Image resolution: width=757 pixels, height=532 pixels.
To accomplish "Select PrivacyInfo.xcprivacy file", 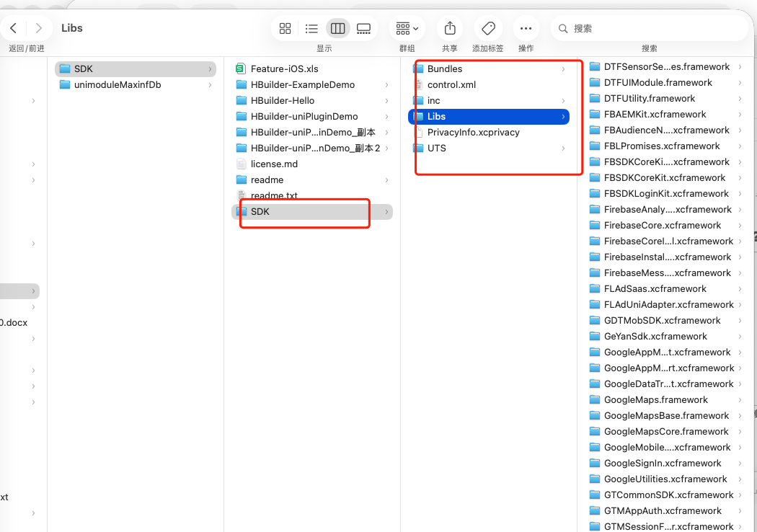I will coord(473,133).
